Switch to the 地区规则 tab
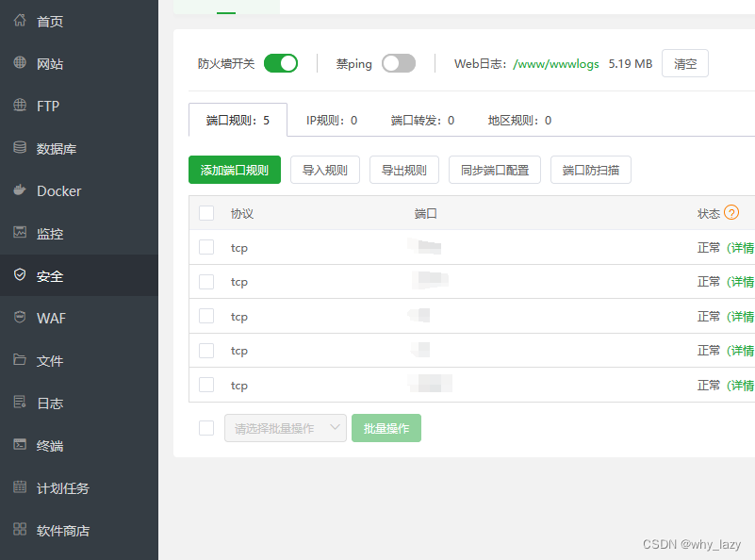The height and width of the screenshot is (560, 755). (518, 121)
